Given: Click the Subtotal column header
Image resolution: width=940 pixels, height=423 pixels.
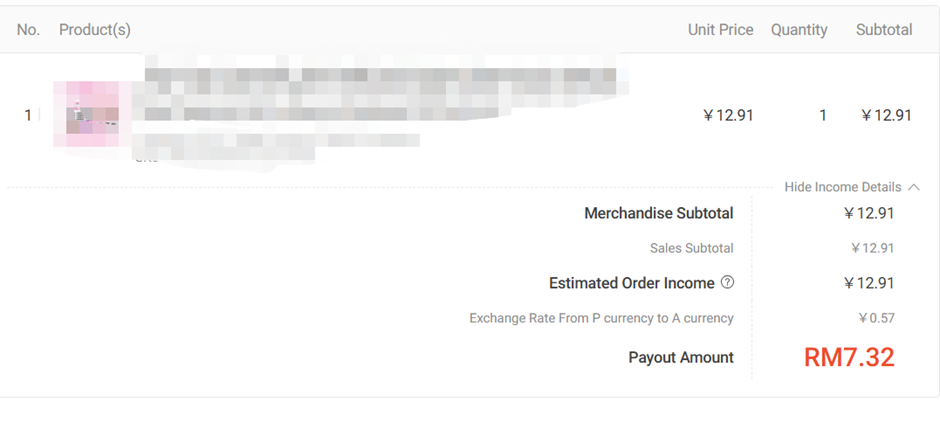Looking at the screenshot, I should pos(883,30).
